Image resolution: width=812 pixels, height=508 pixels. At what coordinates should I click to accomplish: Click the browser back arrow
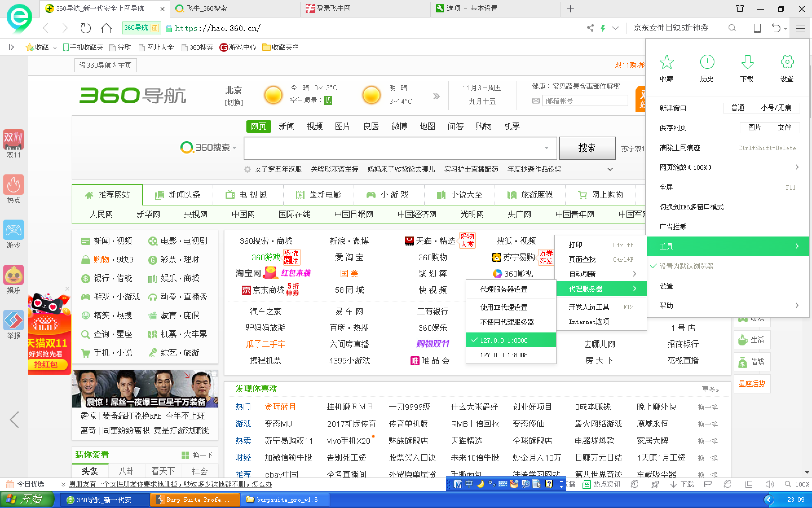point(46,28)
